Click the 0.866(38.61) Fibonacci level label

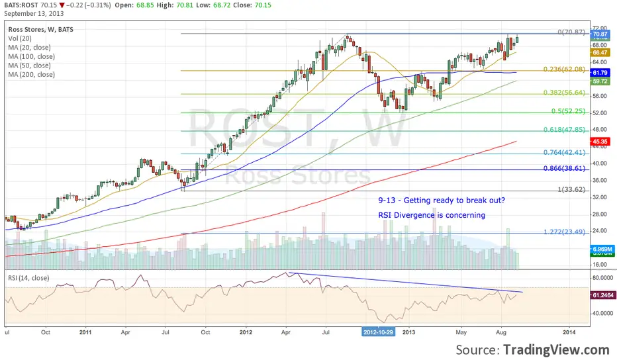click(x=564, y=168)
